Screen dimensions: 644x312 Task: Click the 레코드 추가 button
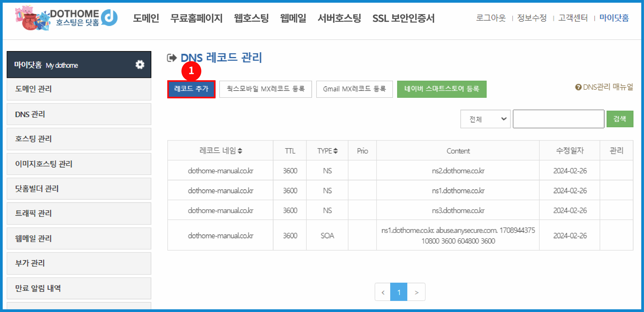click(191, 89)
